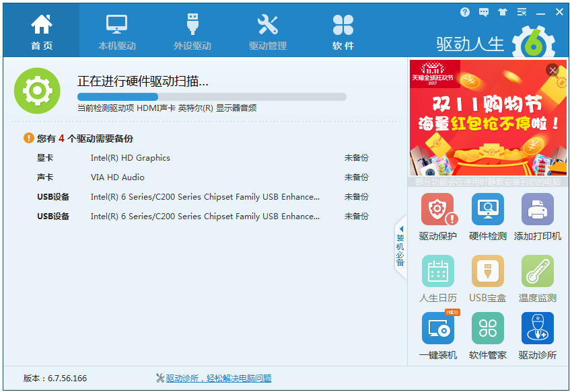The height and width of the screenshot is (392, 572).
Task: Open the main menu dropdown icon
Action: click(x=522, y=12)
